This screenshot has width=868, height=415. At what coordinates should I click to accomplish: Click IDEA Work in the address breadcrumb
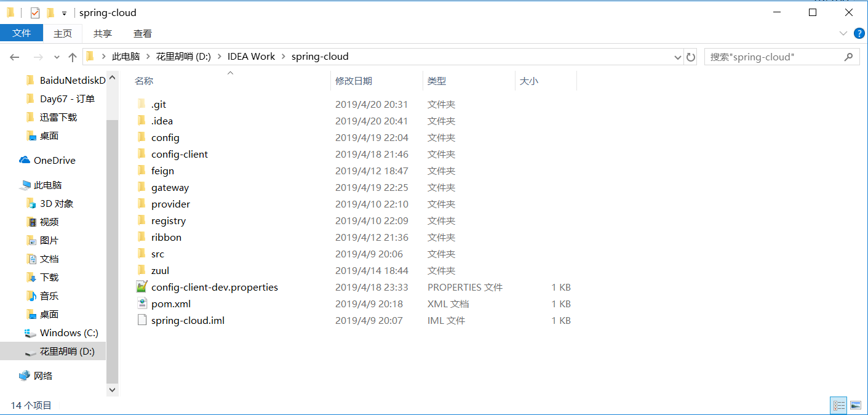[252, 57]
